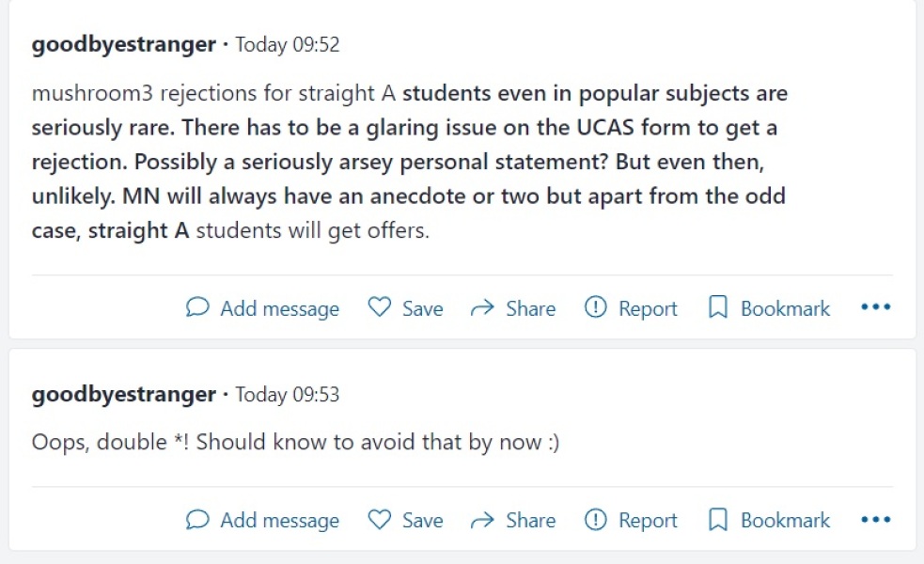Click the Report exclamation icon on the 09:52 post
The height and width of the screenshot is (564, 924).
(x=595, y=307)
